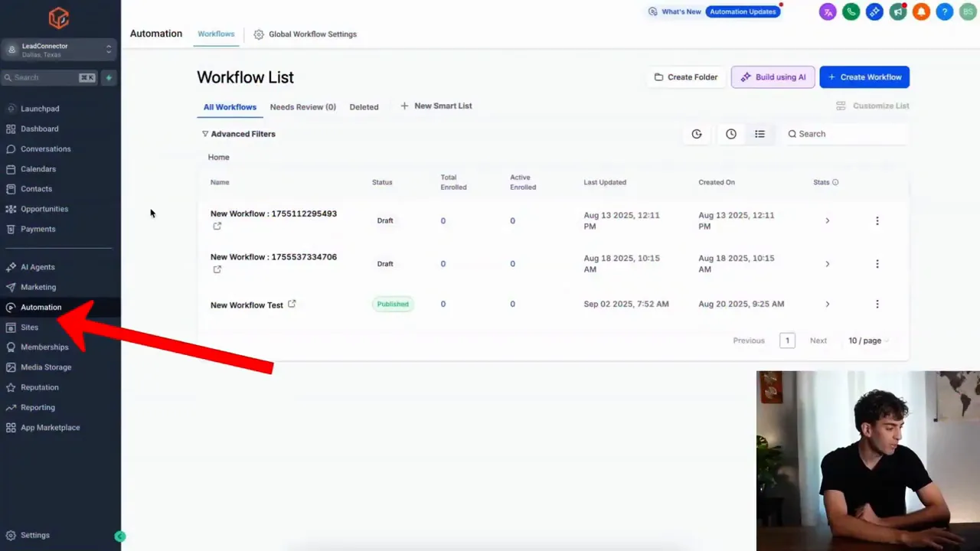Open the LeadConnector account switcher dropdown

tap(60, 50)
